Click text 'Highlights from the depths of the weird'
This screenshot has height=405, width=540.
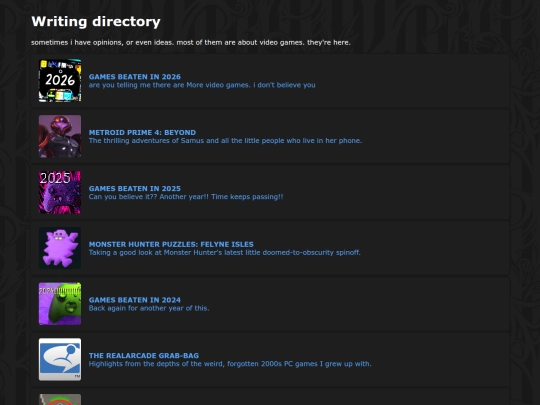[x=156, y=364]
